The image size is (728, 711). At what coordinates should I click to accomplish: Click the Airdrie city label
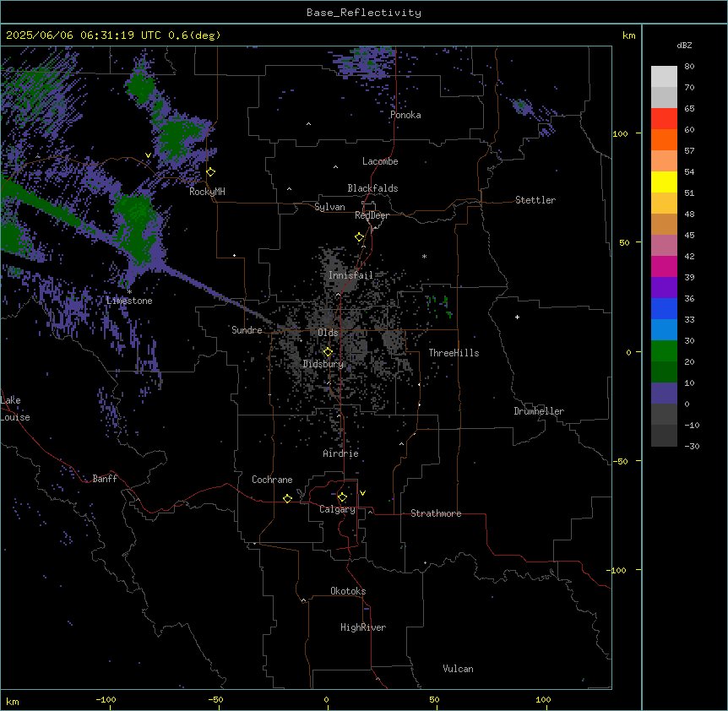pyautogui.click(x=341, y=453)
